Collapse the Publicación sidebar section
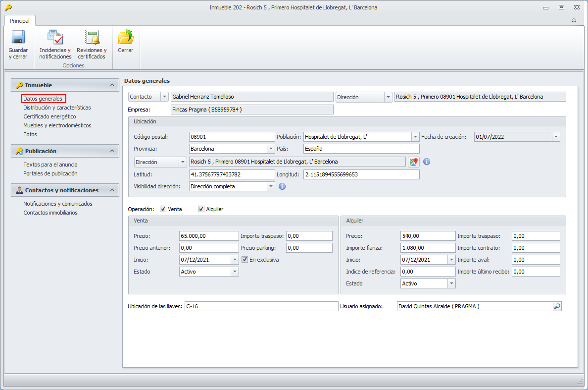 click(x=112, y=151)
